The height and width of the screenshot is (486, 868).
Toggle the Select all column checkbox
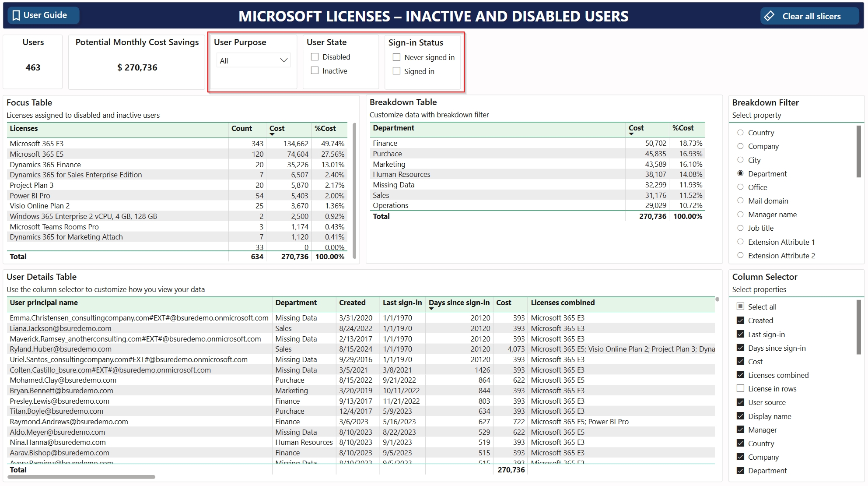(740, 306)
